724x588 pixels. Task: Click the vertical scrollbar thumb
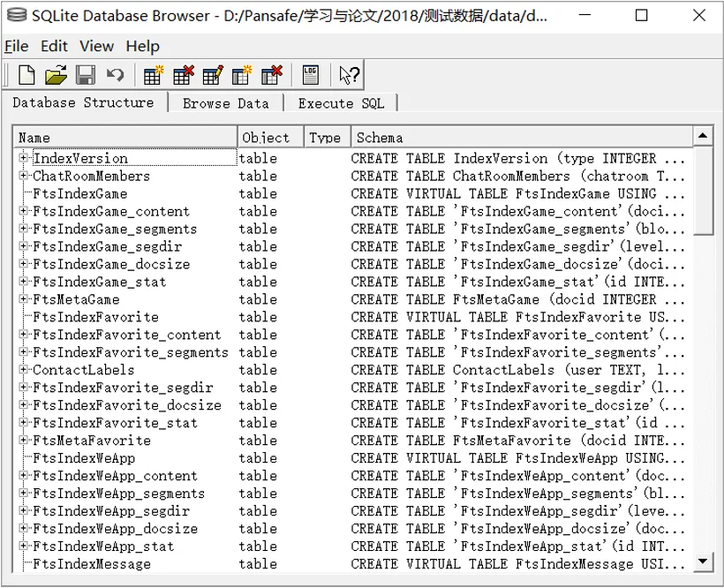tap(703, 191)
